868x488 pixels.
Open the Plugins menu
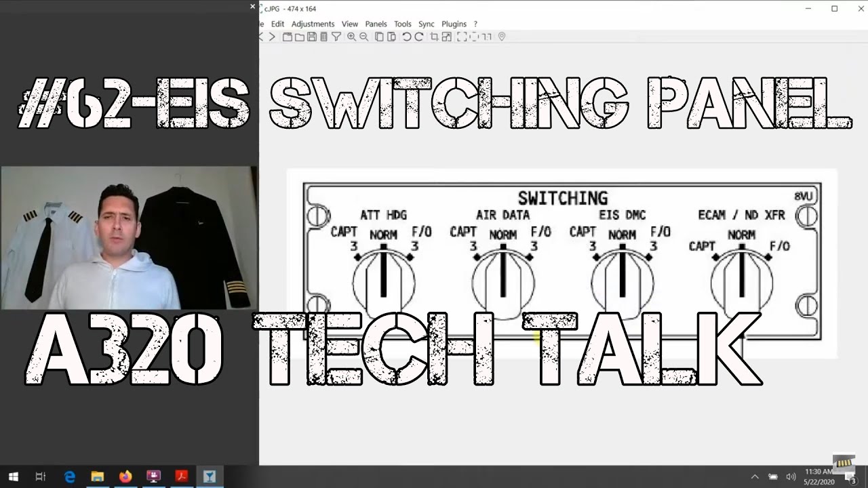tap(454, 24)
